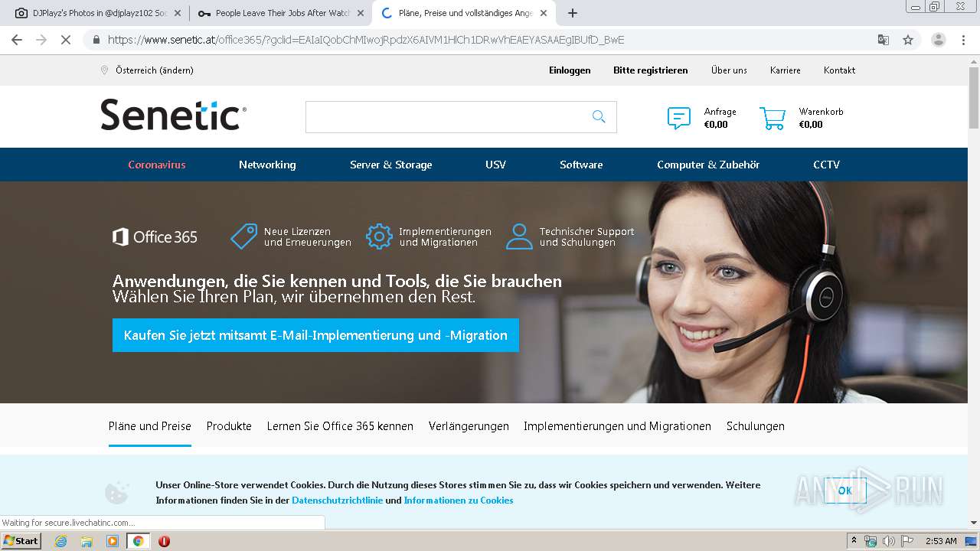980x551 pixels.
Task: Open the Über uns link
Action: coord(729,70)
